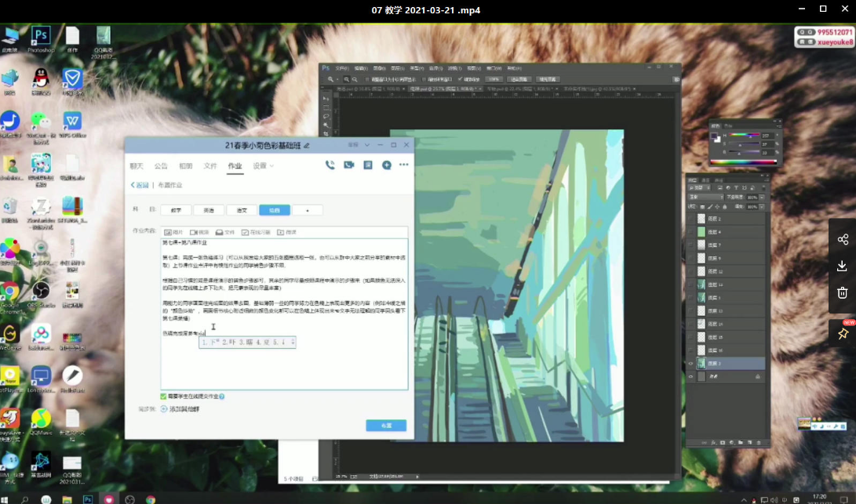The height and width of the screenshot is (504, 856).
Task: Select the 数学 subject button
Action: (176, 210)
